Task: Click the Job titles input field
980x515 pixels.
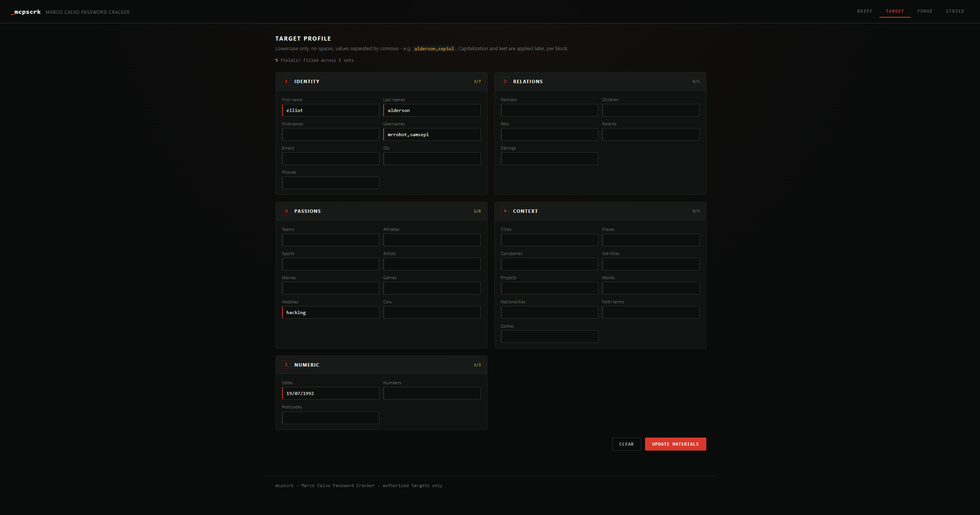Action: point(651,264)
